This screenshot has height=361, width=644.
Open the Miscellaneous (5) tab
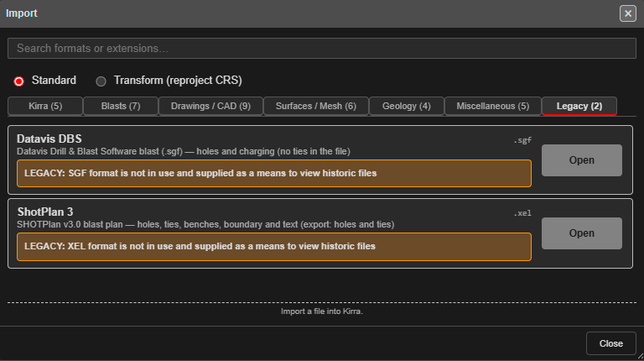(493, 106)
